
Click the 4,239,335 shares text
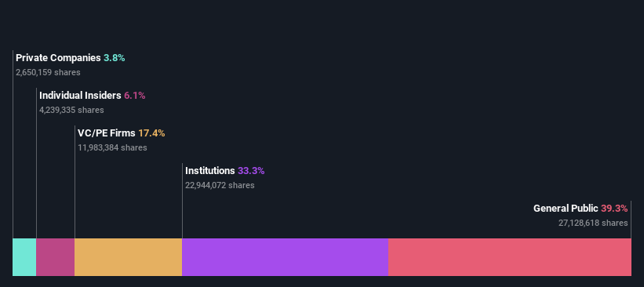tap(71, 110)
